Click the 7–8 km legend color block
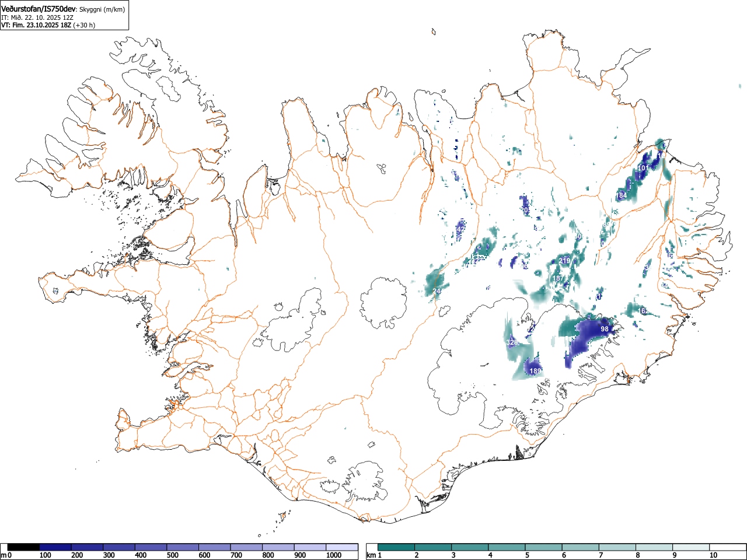 point(617,547)
